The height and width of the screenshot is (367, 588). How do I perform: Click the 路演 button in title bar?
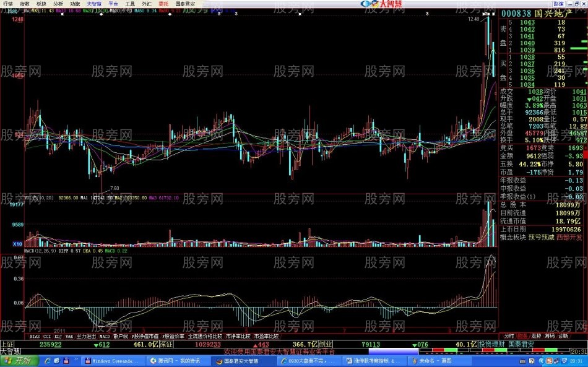pyautogui.click(x=558, y=3)
